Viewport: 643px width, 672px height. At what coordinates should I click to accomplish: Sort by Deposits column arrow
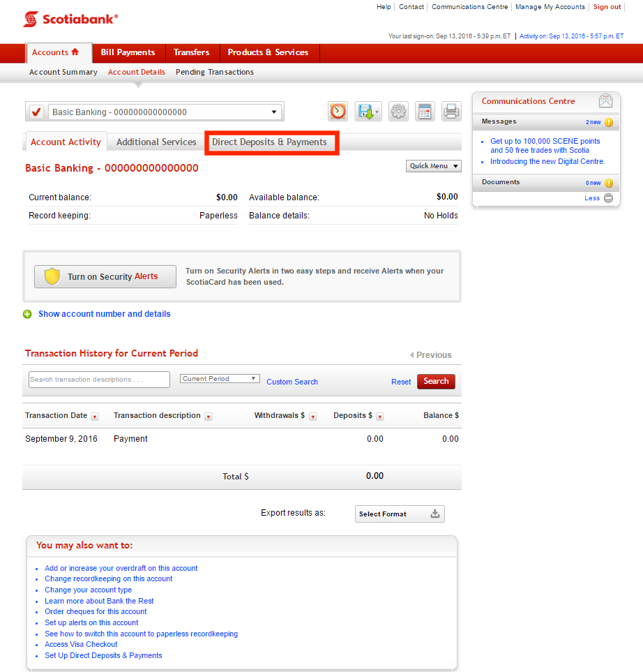(x=379, y=417)
